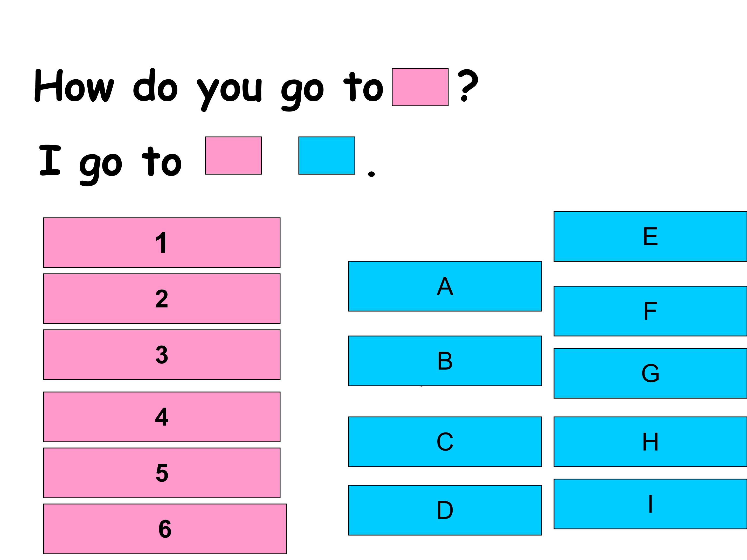
Task: Select the blue box labeled C
Action: pyautogui.click(x=445, y=442)
